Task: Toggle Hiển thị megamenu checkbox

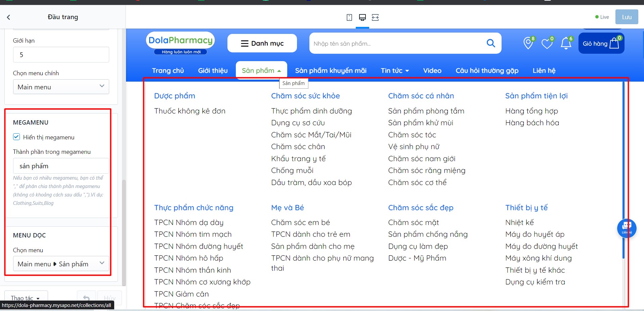Action: (16, 137)
